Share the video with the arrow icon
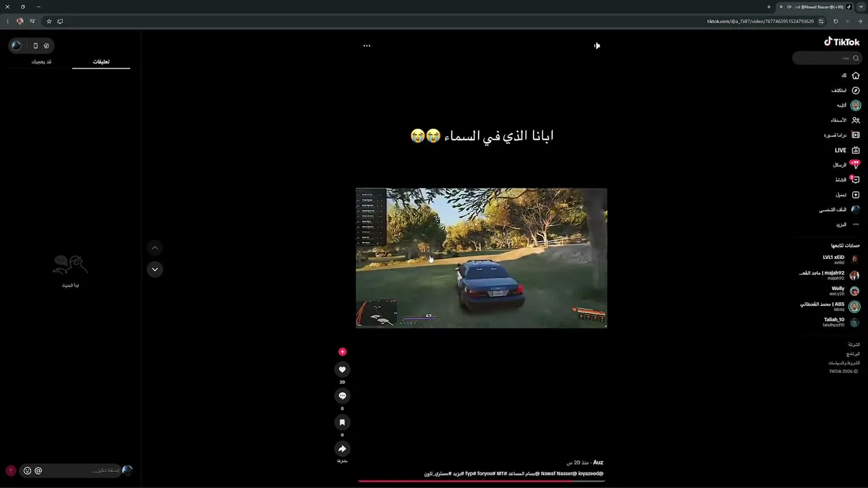Image resolution: width=868 pixels, height=488 pixels. pyautogui.click(x=342, y=449)
